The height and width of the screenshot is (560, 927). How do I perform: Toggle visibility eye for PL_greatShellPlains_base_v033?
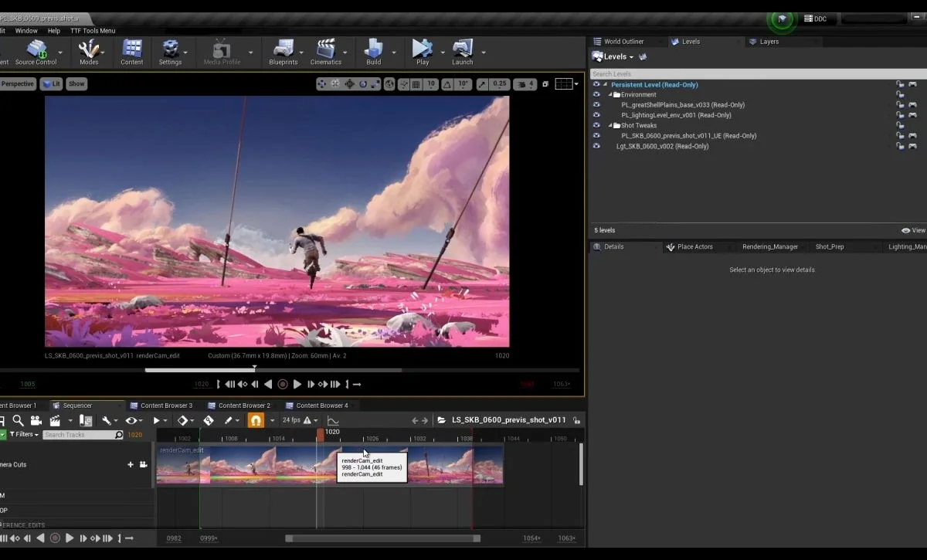[596, 104]
